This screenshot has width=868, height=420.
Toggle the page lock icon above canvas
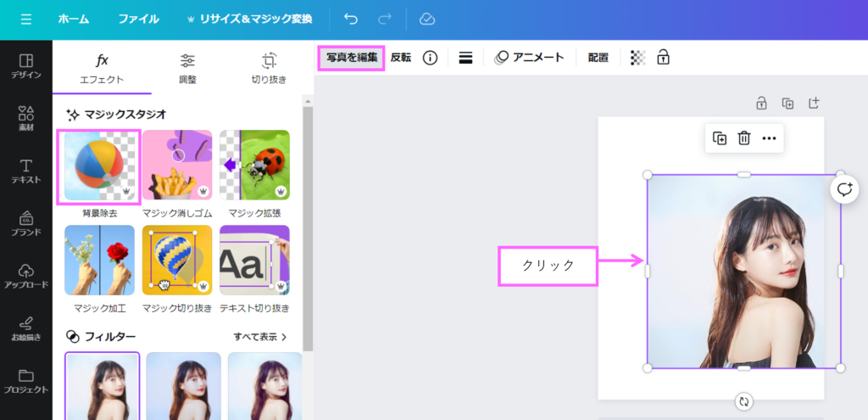click(x=761, y=104)
